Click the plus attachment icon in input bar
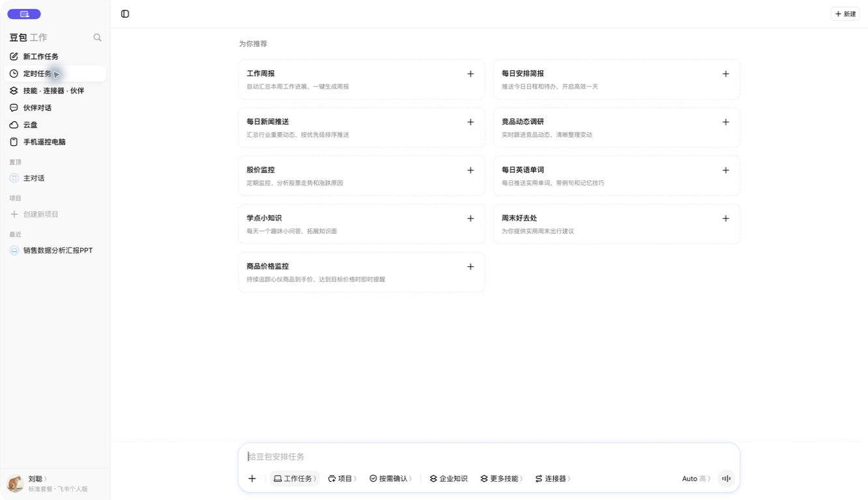The height and width of the screenshot is (500, 868). click(252, 479)
